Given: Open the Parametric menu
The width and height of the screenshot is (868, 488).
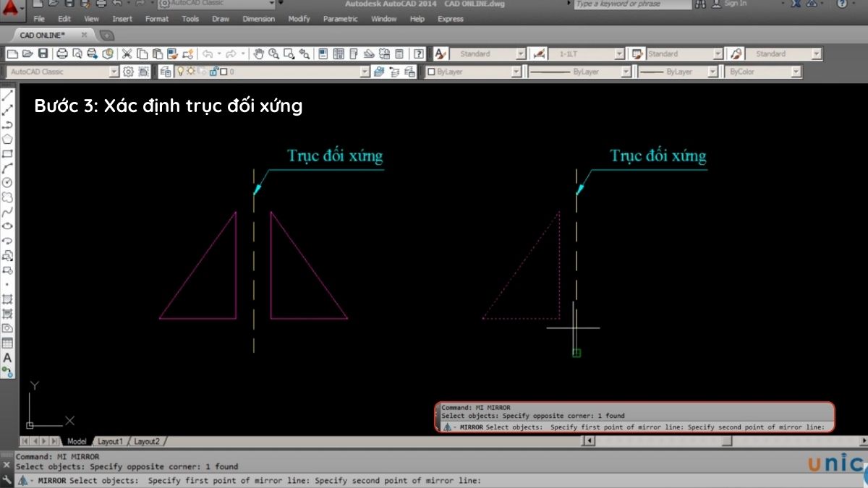Looking at the screenshot, I should tap(341, 19).
